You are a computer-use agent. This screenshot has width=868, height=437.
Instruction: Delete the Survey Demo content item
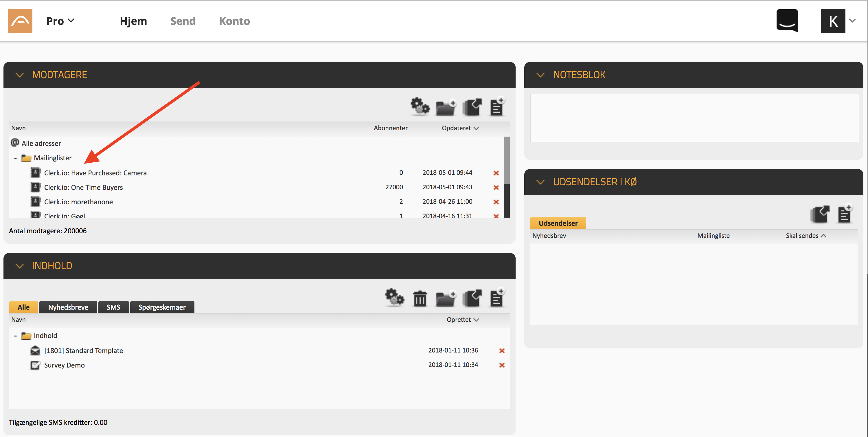click(502, 365)
